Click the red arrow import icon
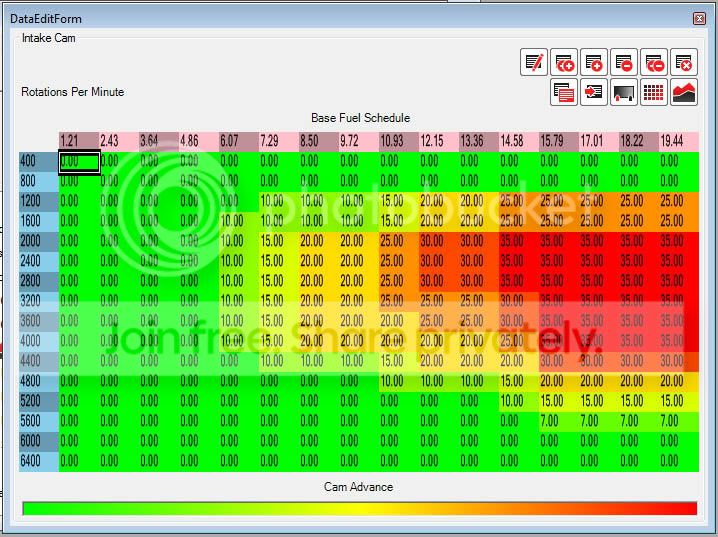This screenshot has width=718, height=537. 594,93
